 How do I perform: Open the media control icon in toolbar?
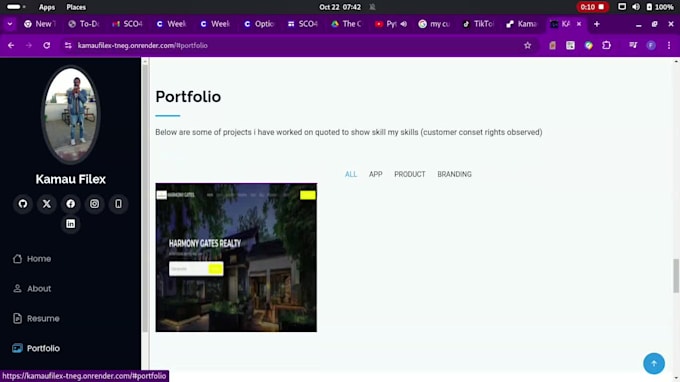633,46
